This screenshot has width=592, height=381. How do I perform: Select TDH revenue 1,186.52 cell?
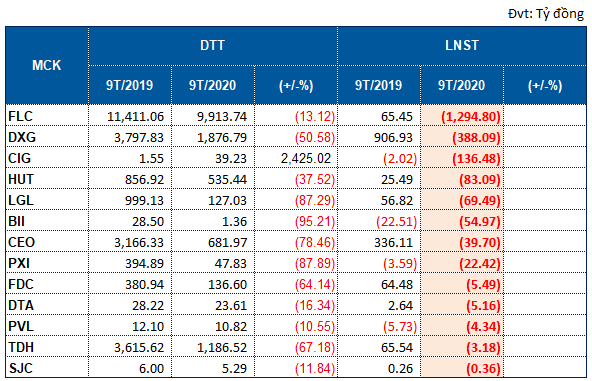pyautogui.click(x=213, y=347)
